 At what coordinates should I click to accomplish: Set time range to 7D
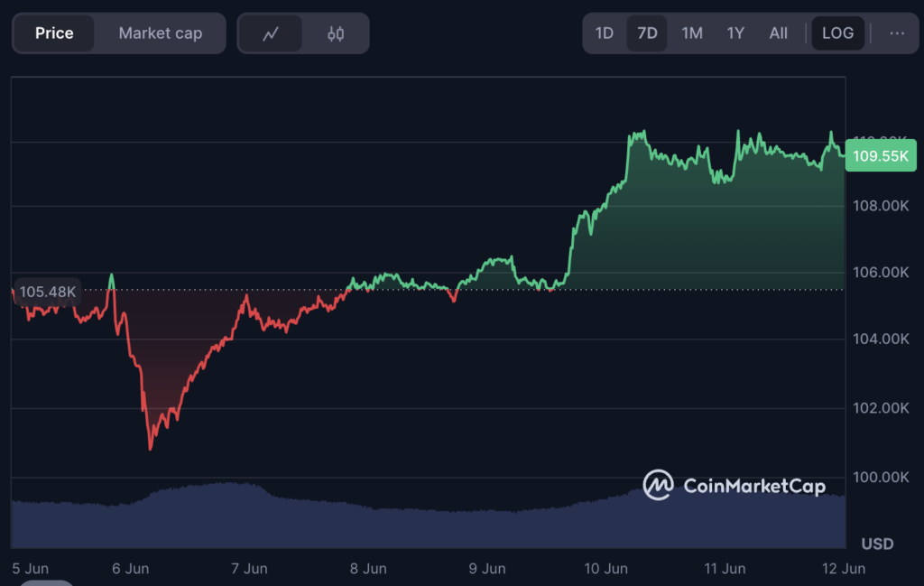[647, 33]
